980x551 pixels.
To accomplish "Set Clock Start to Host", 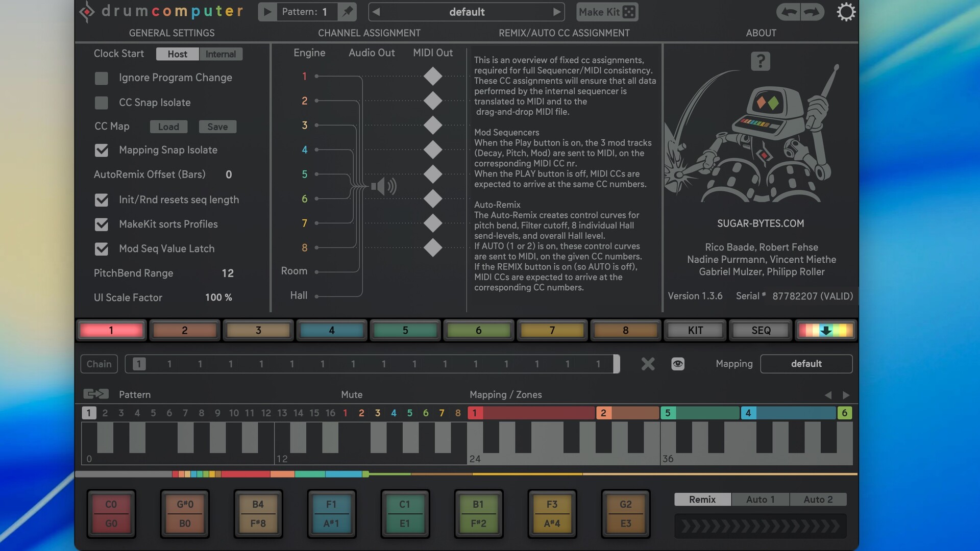I will [x=177, y=54].
